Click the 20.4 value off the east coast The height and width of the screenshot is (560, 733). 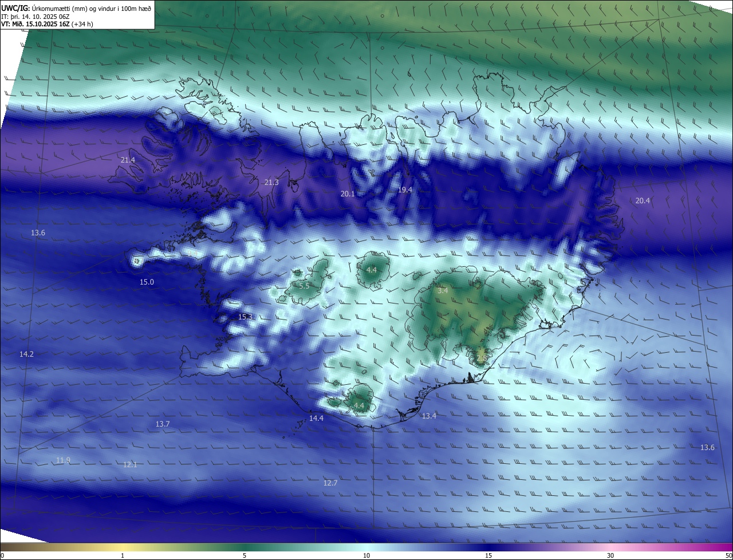point(643,200)
